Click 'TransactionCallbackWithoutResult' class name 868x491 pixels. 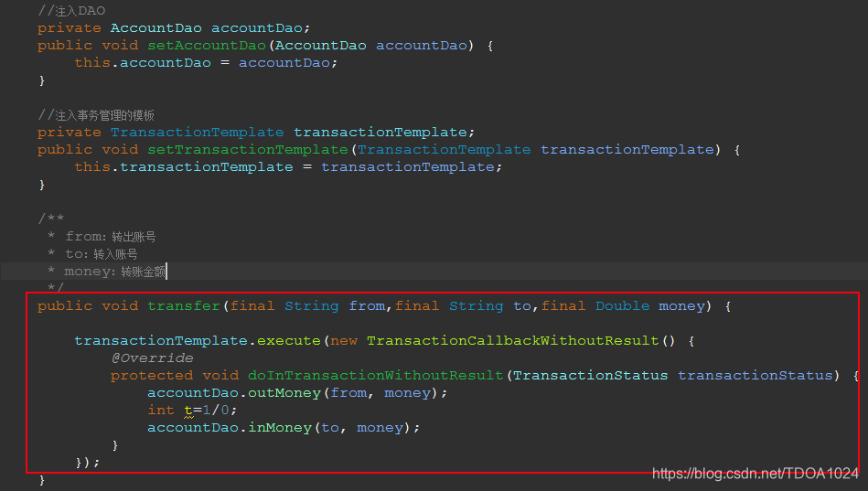[512, 340]
